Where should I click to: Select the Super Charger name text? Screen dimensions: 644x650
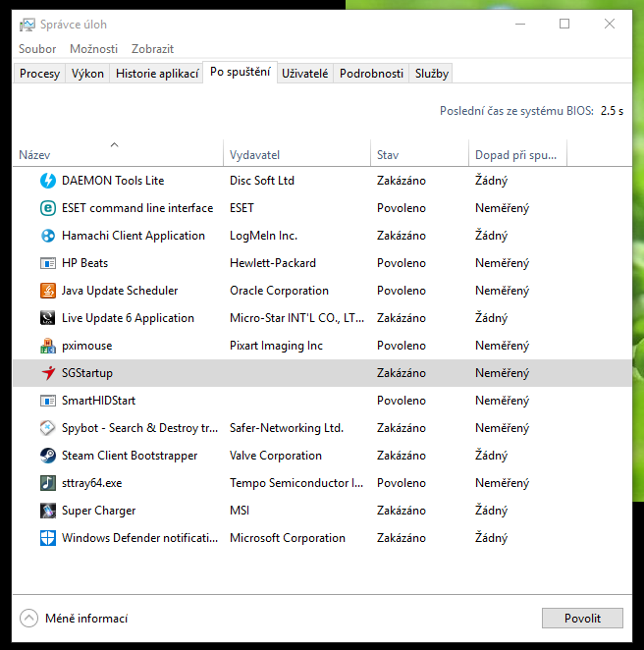click(x=98, y=511)
